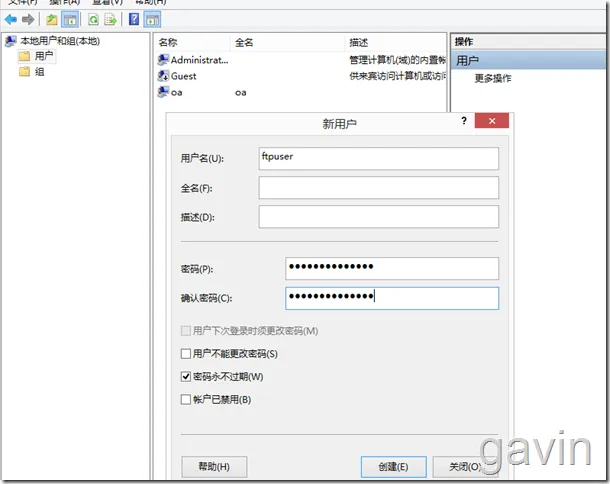The width and height of the screenshot is (610, 484).
Task: Select the 用户 folder in the tree
Action: pos(37,56)
